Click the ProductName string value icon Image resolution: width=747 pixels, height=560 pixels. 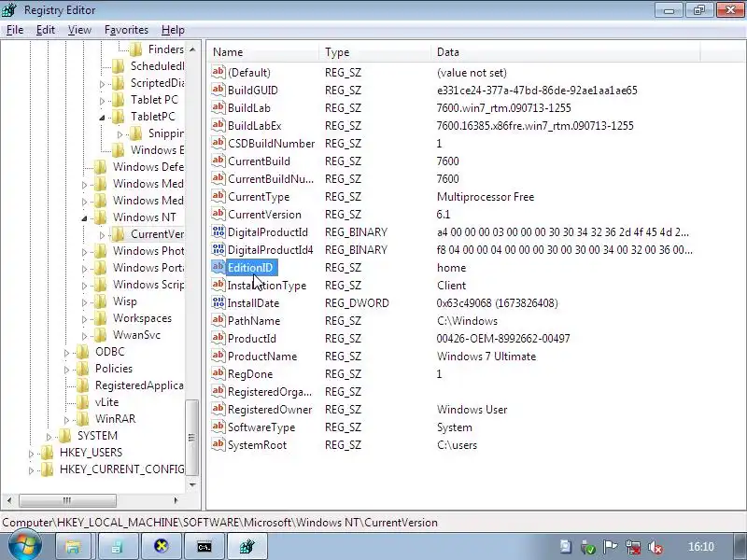point(218,357)
